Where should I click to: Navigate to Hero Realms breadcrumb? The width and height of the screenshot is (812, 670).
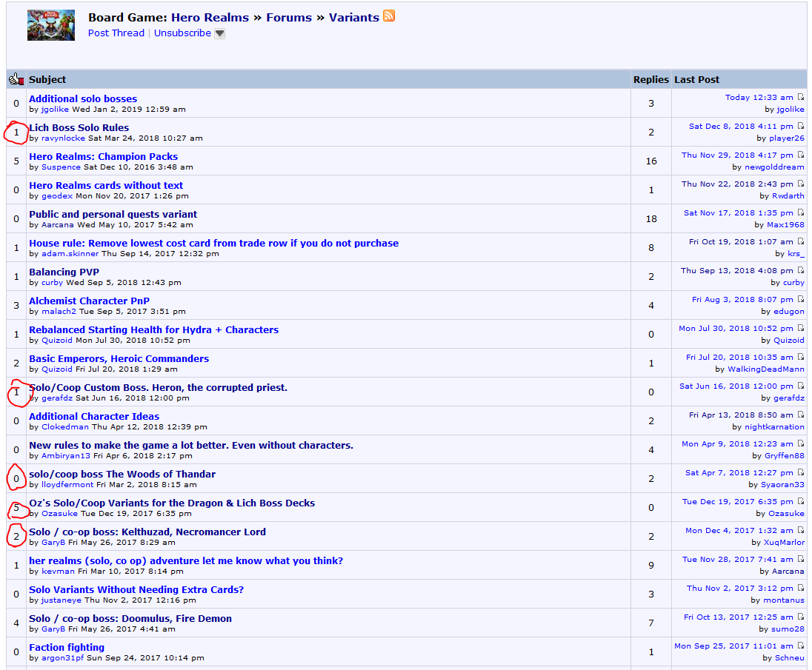click(210, 18)
